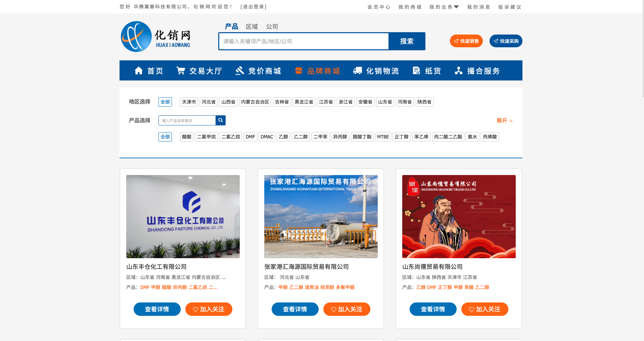
Task: Click product link 草酸
Action: [x=469, y=287]
